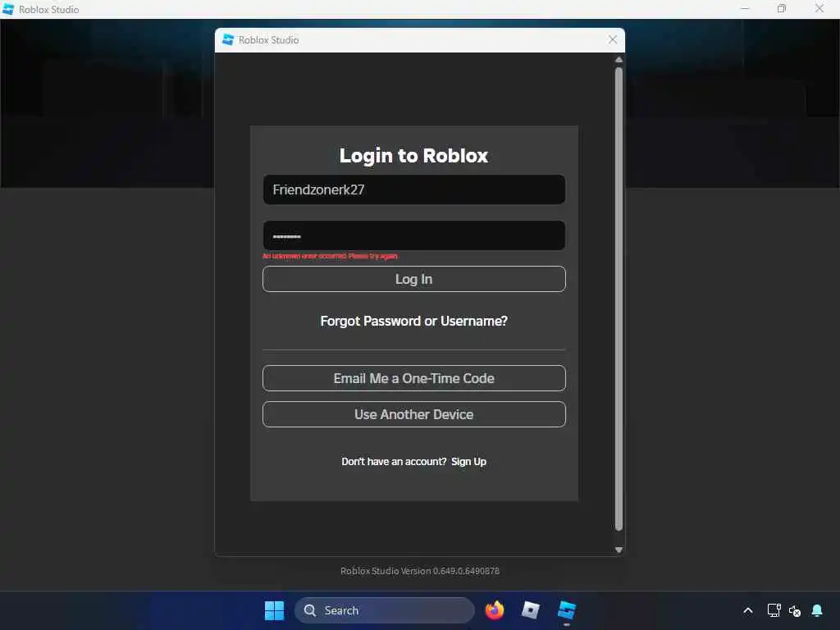Show hidden system tray icons
Screen dimensions: 840x630
pyautogui.click(x=748, y=610)
